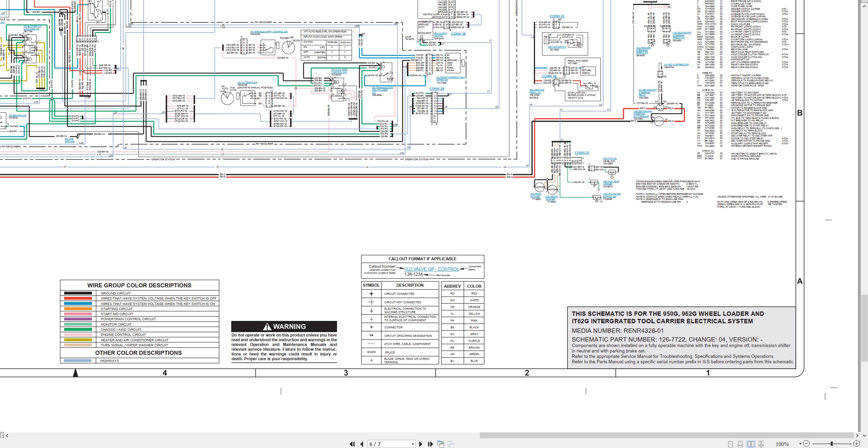Open the (16) FRONT WASHER link
868x448 pixels.
point(551,198)
